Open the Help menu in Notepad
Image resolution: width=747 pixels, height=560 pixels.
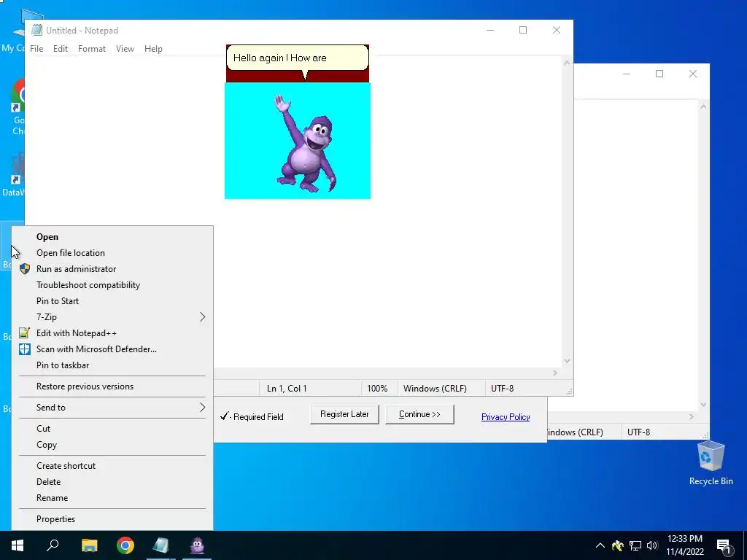click(153, 49)
